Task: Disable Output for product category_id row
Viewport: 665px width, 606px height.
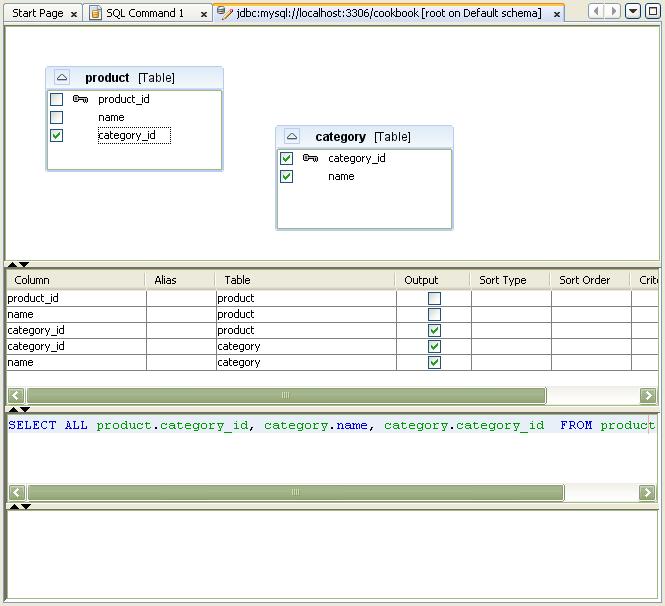Action: 434,330
